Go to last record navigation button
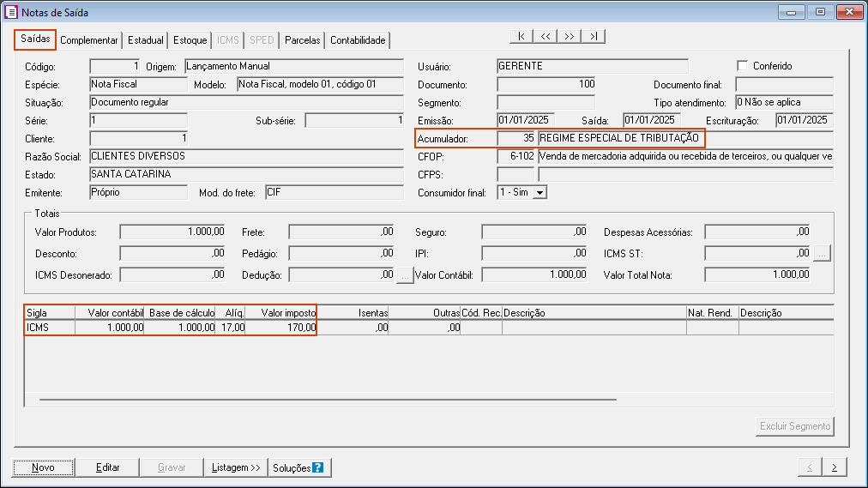Screen dimensions: 868x488 (594, 36)
